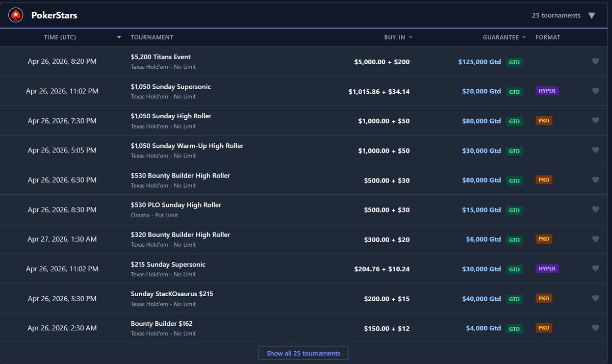Click PKO badge on Bounty Builder $162 row

point(544,328)
